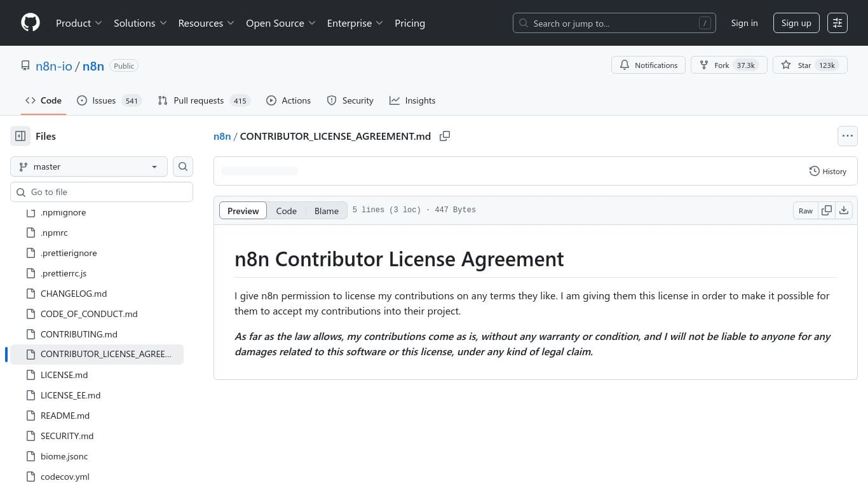Select the Code view toggle
This screenshot has height=488, width=868.
pyautogui.click(x=286, y=211)
